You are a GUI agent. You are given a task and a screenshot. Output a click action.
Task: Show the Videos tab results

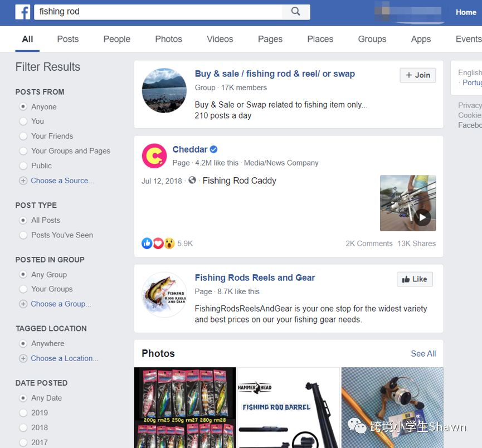[x=220, y=39]
